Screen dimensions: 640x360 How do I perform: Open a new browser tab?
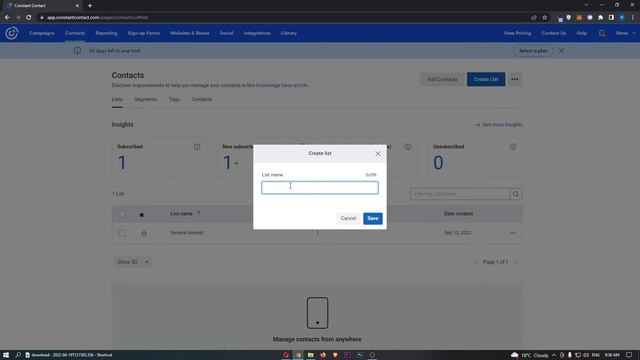[90, 6]
